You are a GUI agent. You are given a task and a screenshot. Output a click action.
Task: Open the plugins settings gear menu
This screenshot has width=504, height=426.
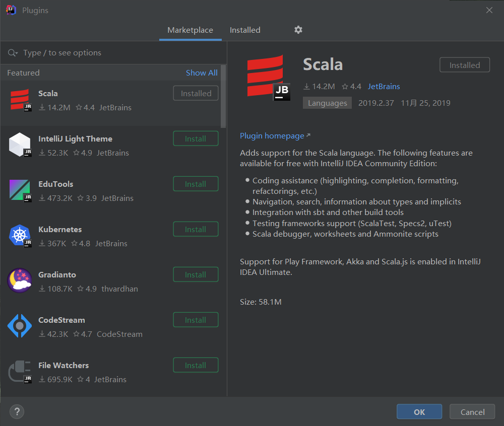(x=298, y=30)
